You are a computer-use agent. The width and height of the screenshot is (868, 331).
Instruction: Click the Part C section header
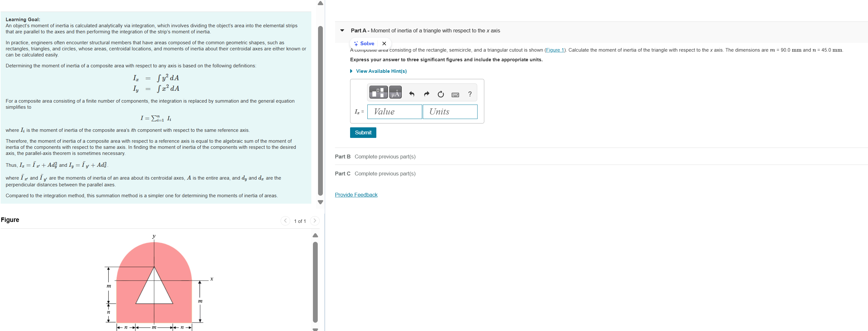pos(342,174)
